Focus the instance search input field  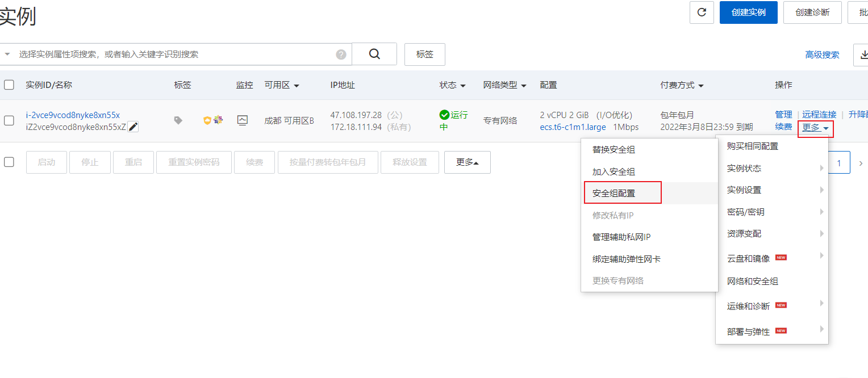click(x=176, y=54)
